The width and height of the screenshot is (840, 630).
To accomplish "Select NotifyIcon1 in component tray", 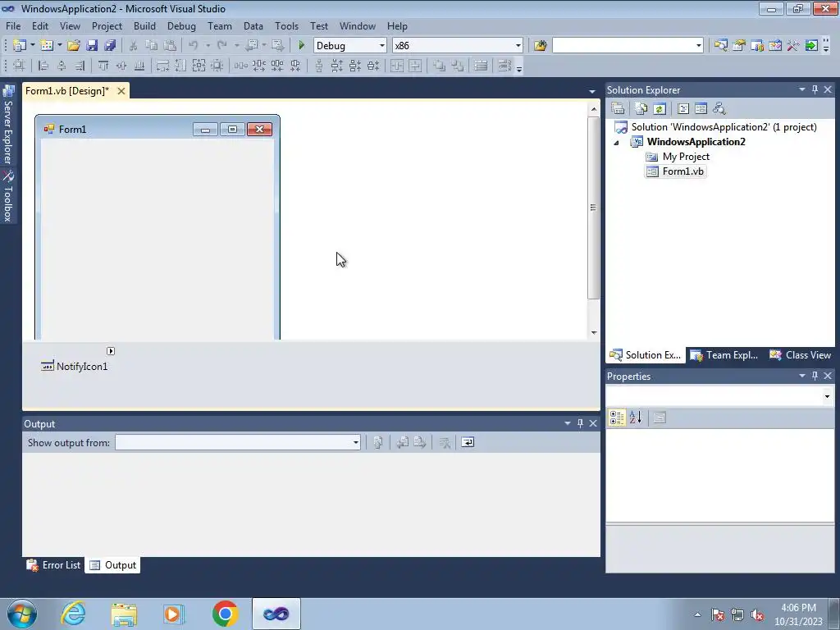I will (75, 367).
